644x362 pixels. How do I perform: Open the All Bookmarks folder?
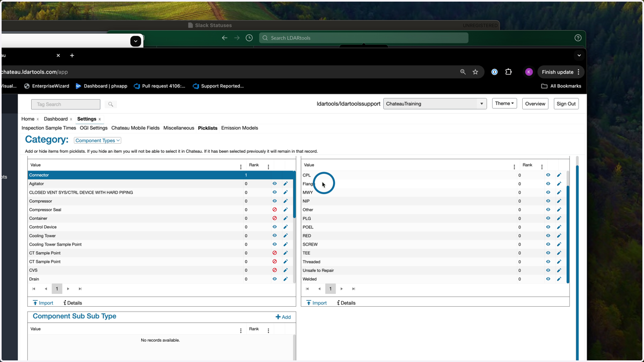pos(561,86)
